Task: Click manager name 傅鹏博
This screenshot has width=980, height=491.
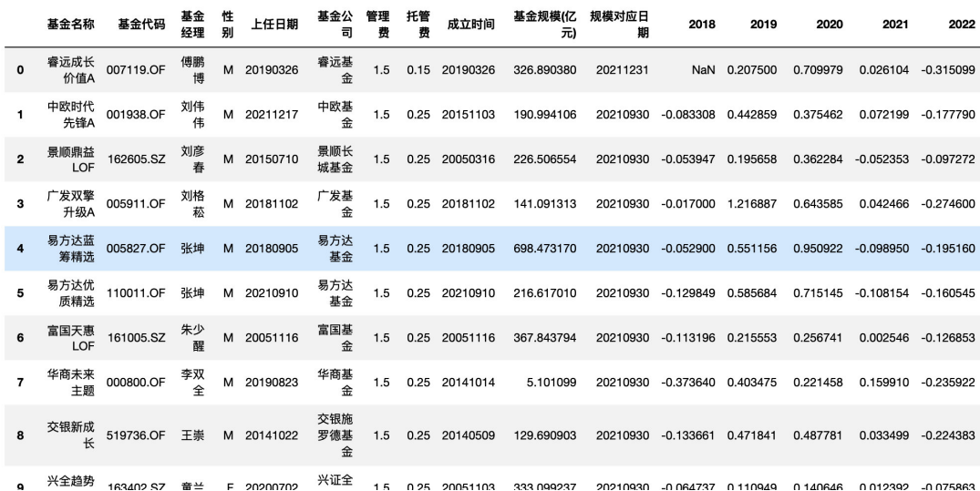Action: point(192,70)
